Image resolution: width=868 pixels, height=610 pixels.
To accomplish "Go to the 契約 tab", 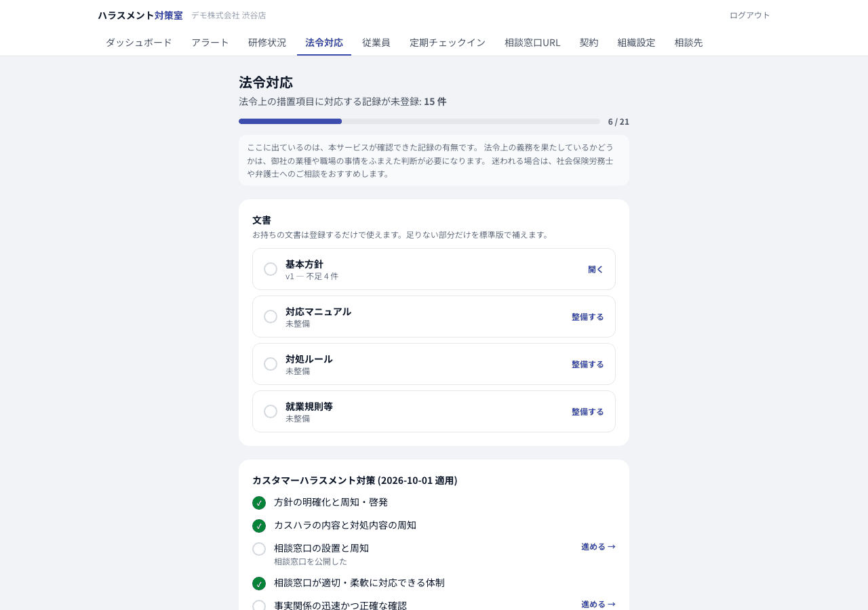I will (x=589, y=42).
